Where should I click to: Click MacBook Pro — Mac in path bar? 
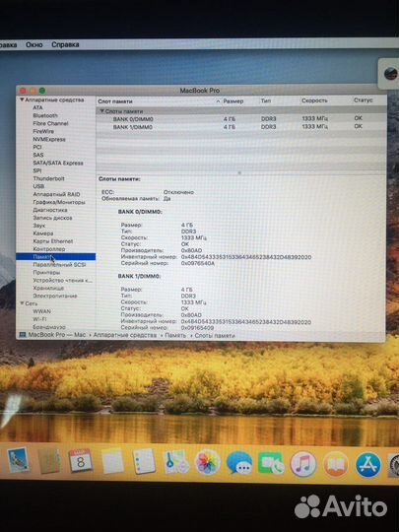[57, 335]
